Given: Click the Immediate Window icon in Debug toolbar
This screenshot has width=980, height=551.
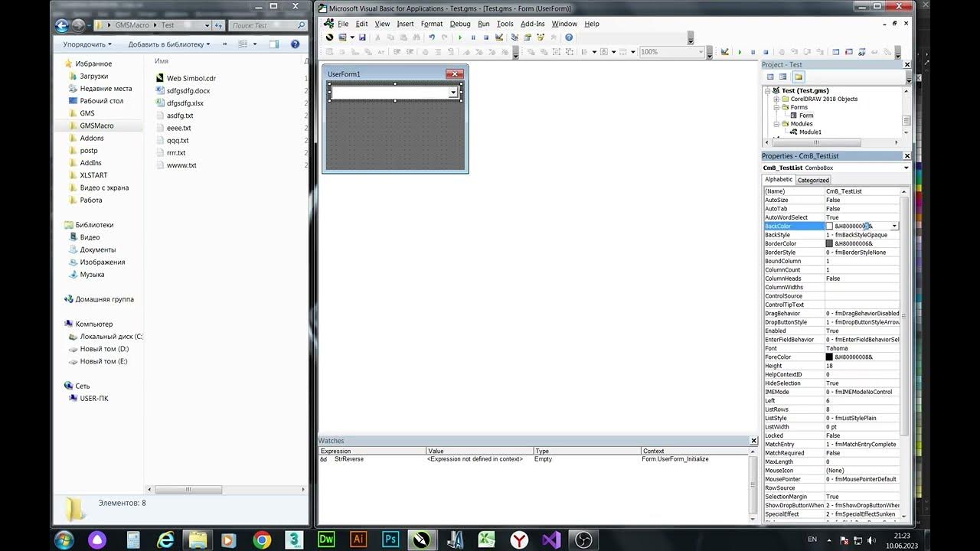Looking at the screenshot, I should point(848,52).
